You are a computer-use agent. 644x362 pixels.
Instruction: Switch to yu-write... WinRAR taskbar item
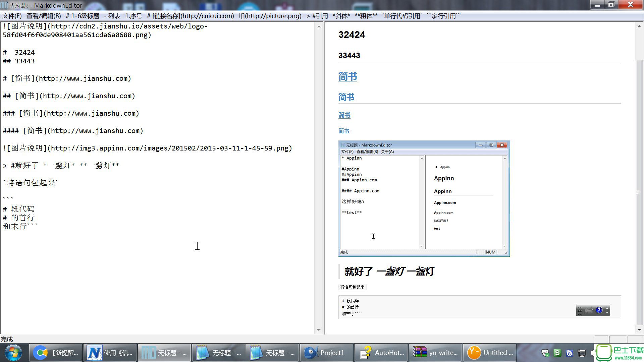point(435,353)
